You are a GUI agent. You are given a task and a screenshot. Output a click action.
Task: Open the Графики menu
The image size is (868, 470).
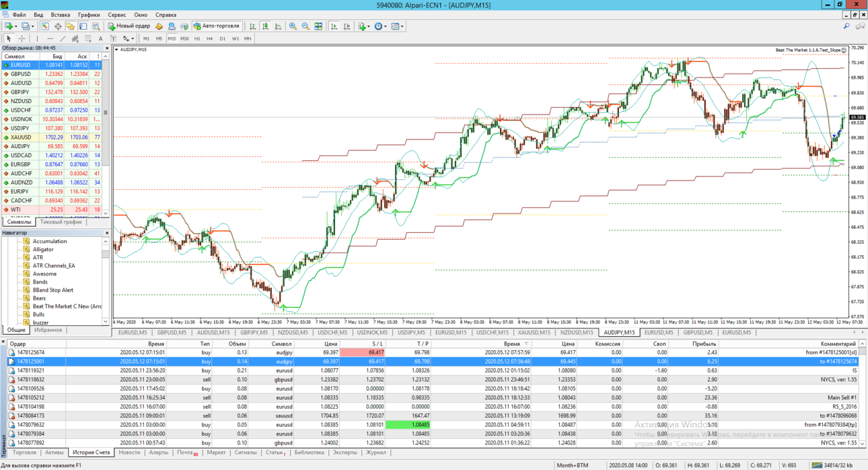tap(89, 14)
